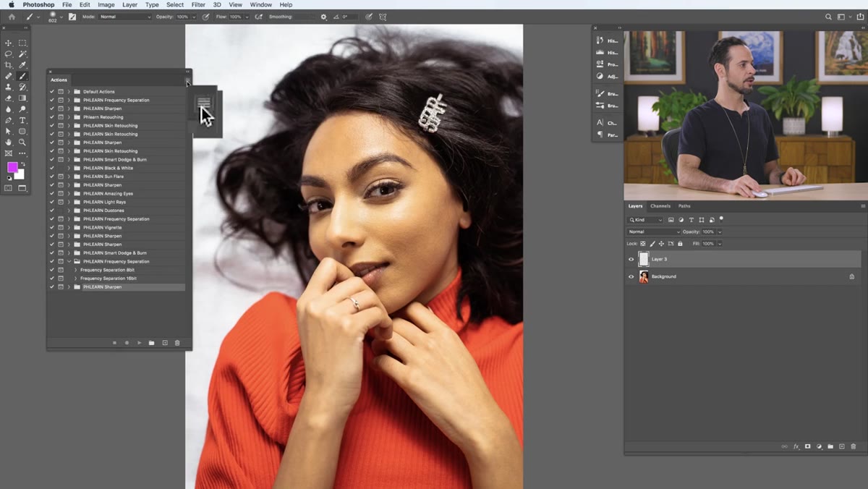Open the layer blend mode Normal dropdown
This screenshot has width=868, height=489.
[x=654, y=231]
